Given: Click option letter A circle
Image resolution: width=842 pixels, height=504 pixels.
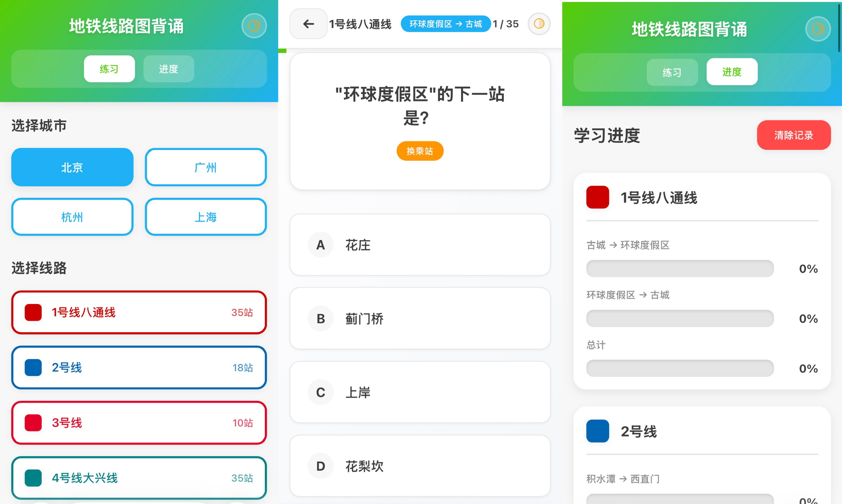Looking at the screenshot, I should (320, 245).
